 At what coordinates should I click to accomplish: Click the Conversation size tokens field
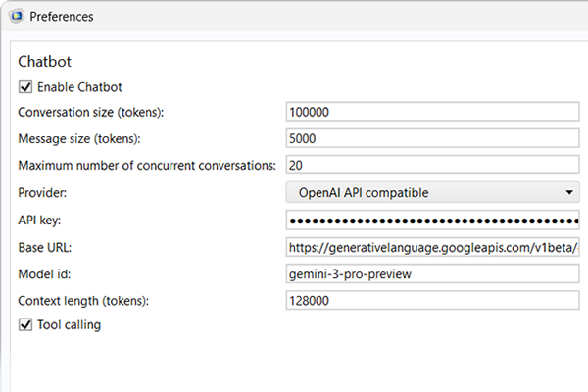coord(433,113)
